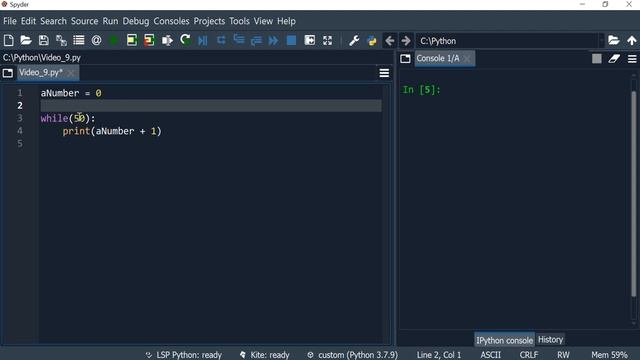Go forward with right arrow icon
The image size is (640, 360).
click(406, 40)
